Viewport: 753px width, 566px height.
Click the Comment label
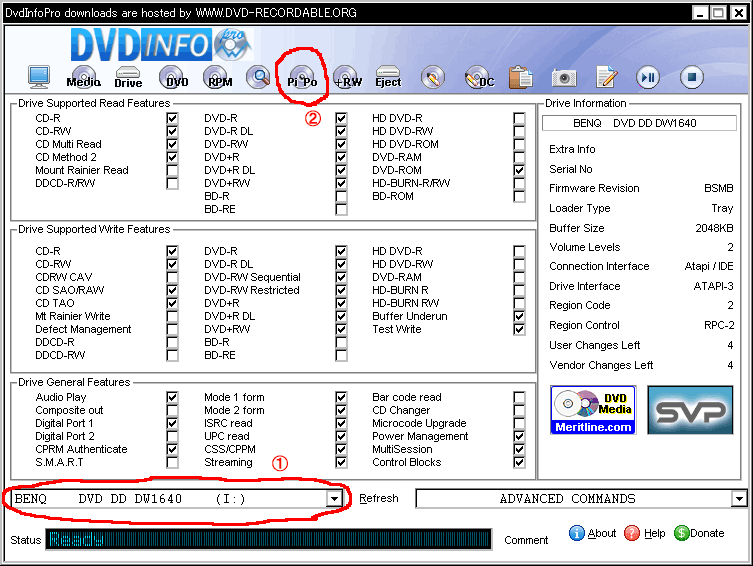pos(526,540)
